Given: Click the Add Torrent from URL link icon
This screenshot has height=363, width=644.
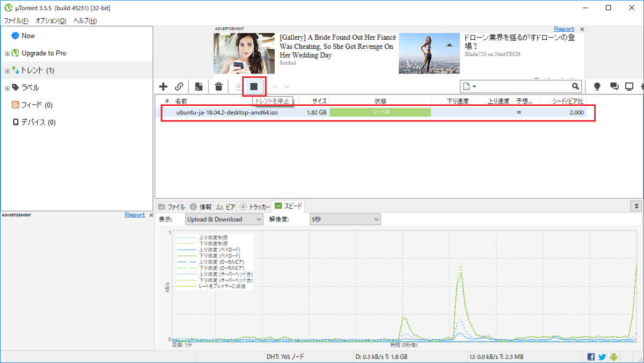Looking at the screenshot, I should [x=180, y=86].
